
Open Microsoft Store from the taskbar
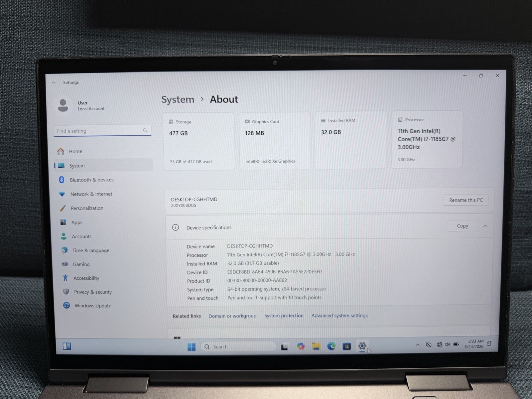(x=346, y=346)
